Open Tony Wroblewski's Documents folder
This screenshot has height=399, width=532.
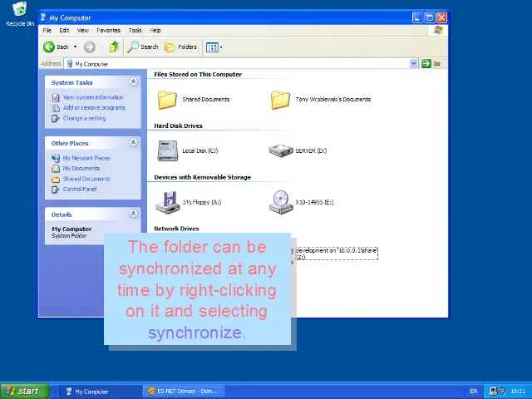[280, 100]
